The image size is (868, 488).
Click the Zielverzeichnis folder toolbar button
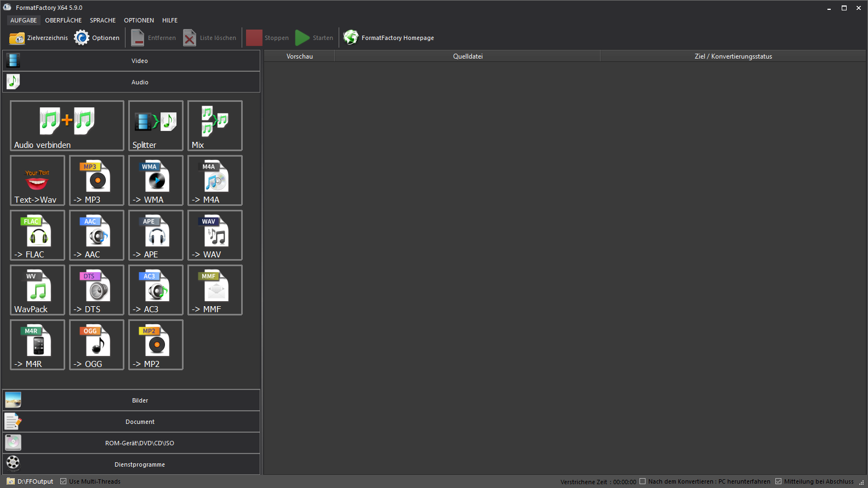(x=39, y=38)
